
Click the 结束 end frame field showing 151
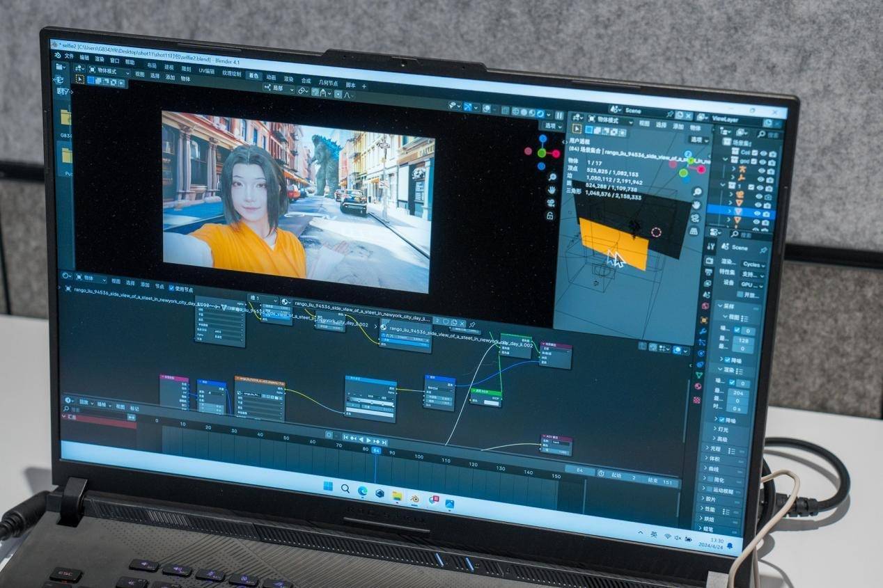tap(660, 481)
